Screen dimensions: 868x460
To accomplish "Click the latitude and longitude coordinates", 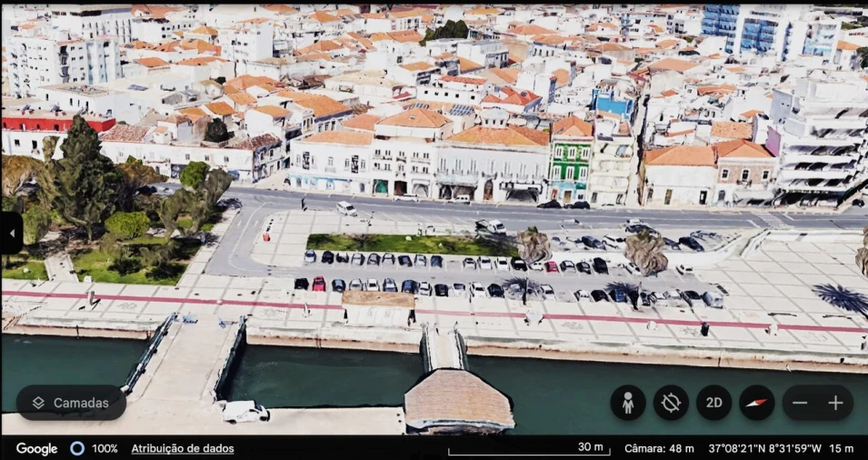I will 764,448.
